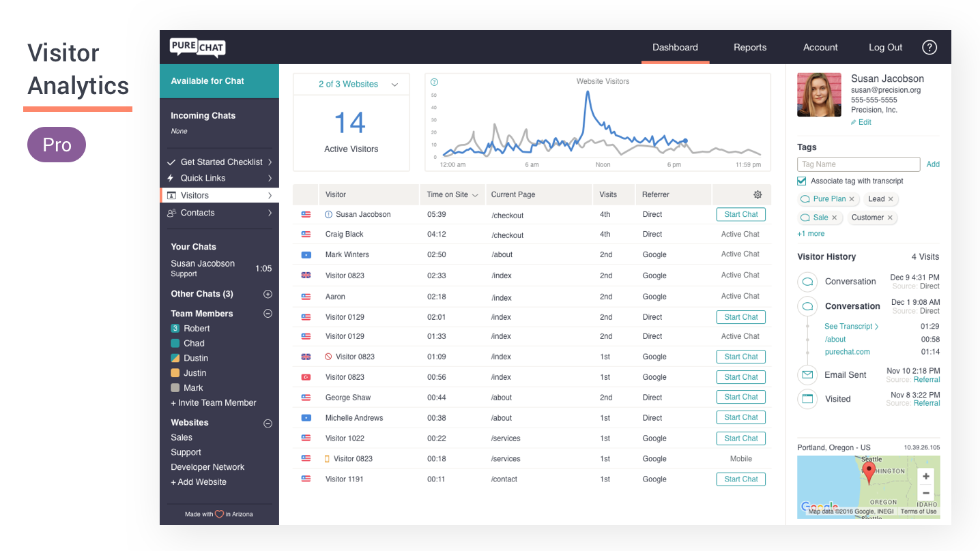Expand the Other Chats section
Screen dimensions: 980x551
(268, 294)
